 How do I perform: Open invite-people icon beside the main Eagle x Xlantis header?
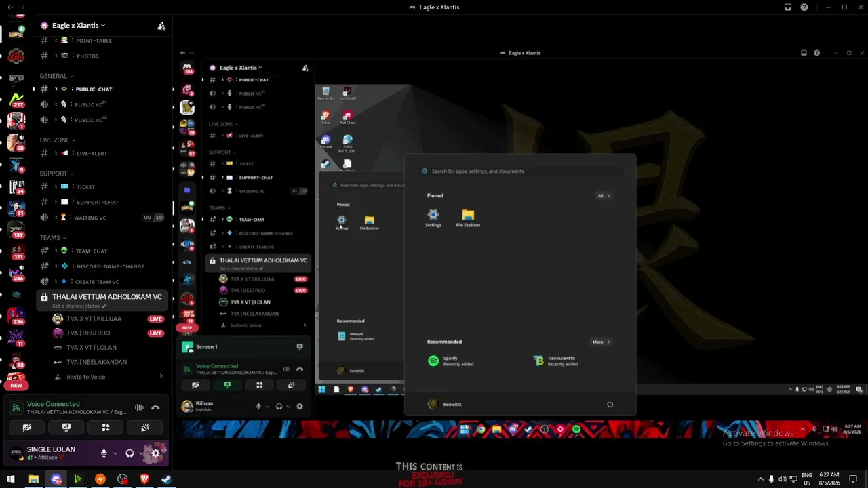[x=161, y=26]
